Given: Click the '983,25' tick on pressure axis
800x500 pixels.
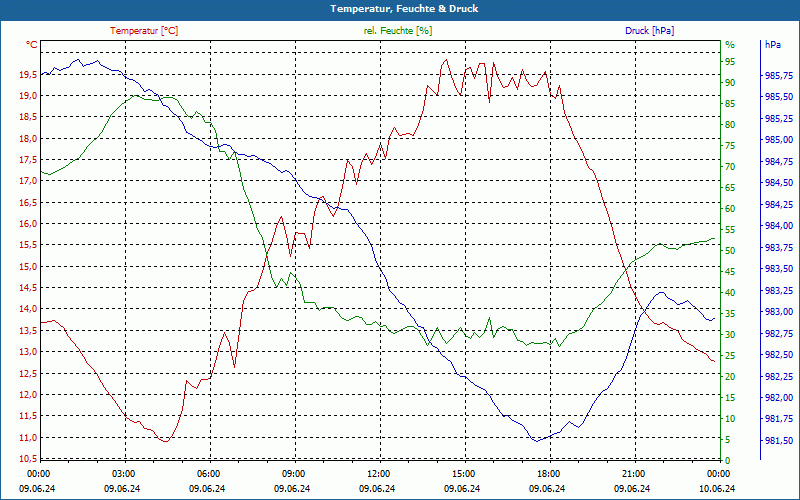Looking at the screenshot, I should click(779, 290).
